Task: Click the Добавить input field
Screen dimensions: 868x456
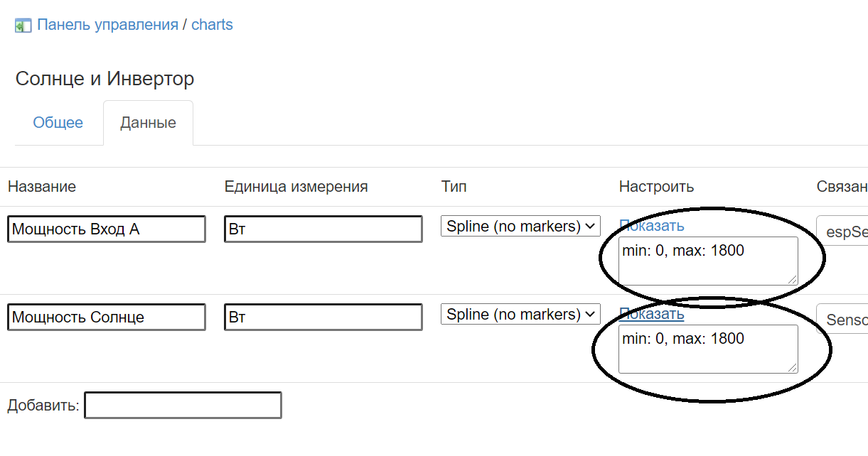Action: [x=182, y=405]
